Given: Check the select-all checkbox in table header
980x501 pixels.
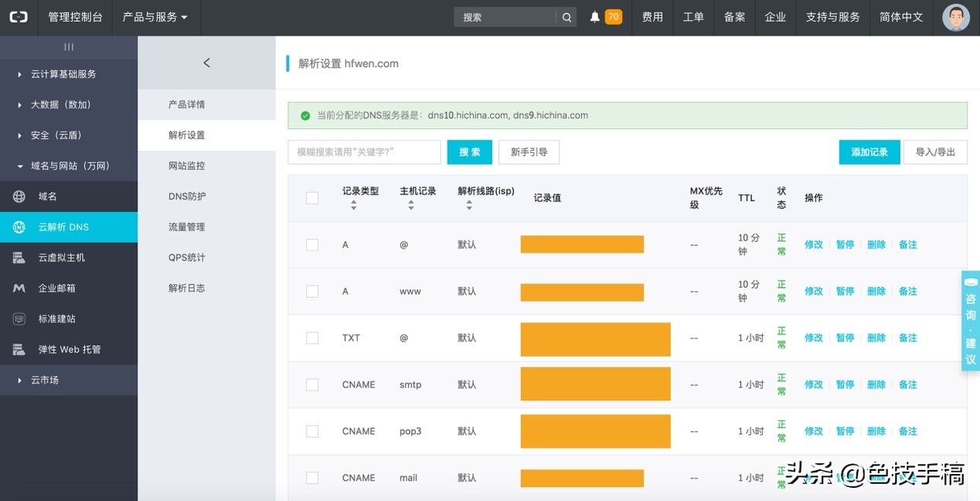Looking at the screenshot, I should point(312,198).
